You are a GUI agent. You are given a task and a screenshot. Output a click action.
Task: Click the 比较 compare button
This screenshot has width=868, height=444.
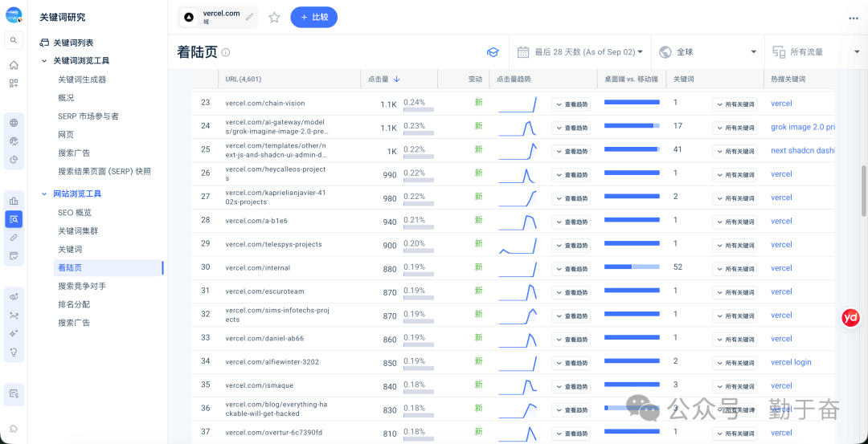click(x=314, y=17)
